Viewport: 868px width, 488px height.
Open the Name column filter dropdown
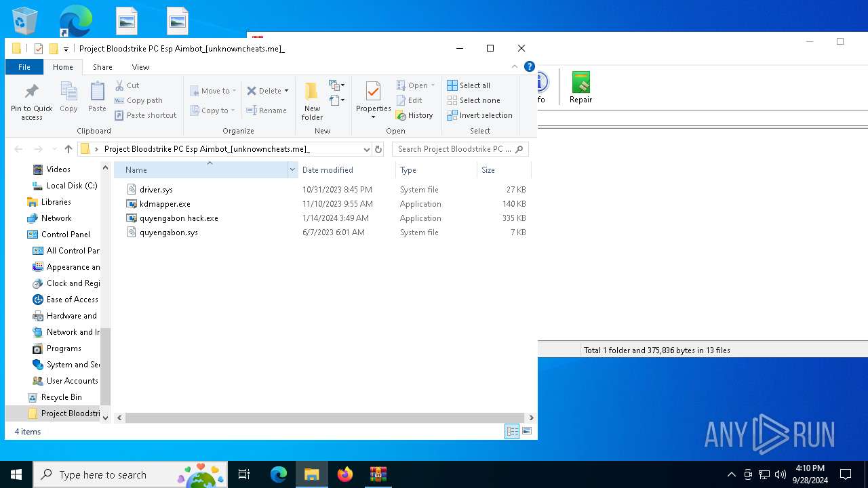pyautogui.click(x=293, y=170)
